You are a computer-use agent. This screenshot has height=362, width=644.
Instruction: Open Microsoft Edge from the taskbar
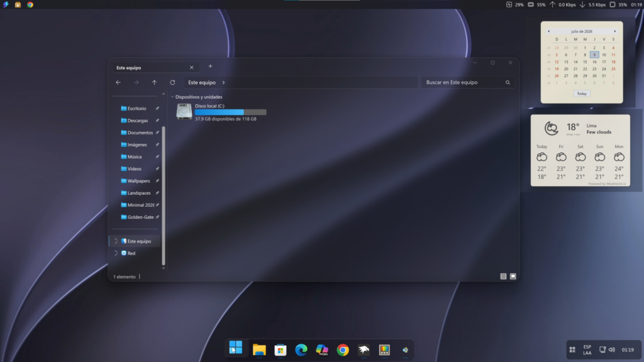pyautogui.click(x=301, y=349)
